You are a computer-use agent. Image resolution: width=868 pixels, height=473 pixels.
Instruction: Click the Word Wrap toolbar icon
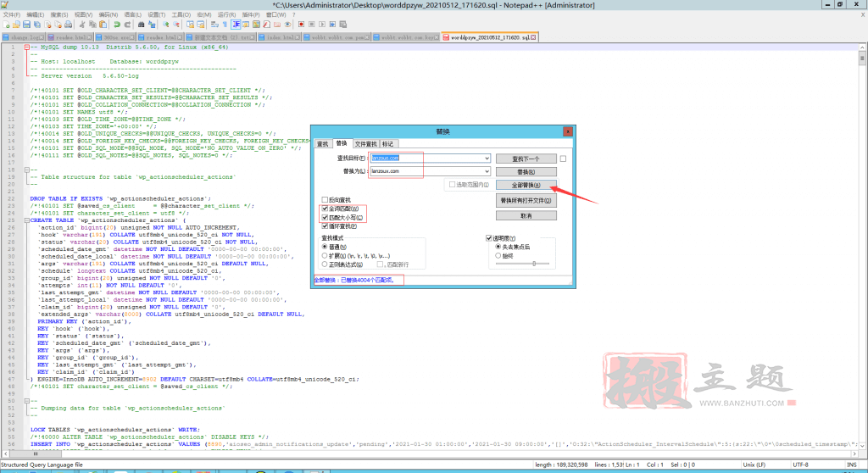coord(214,25)
